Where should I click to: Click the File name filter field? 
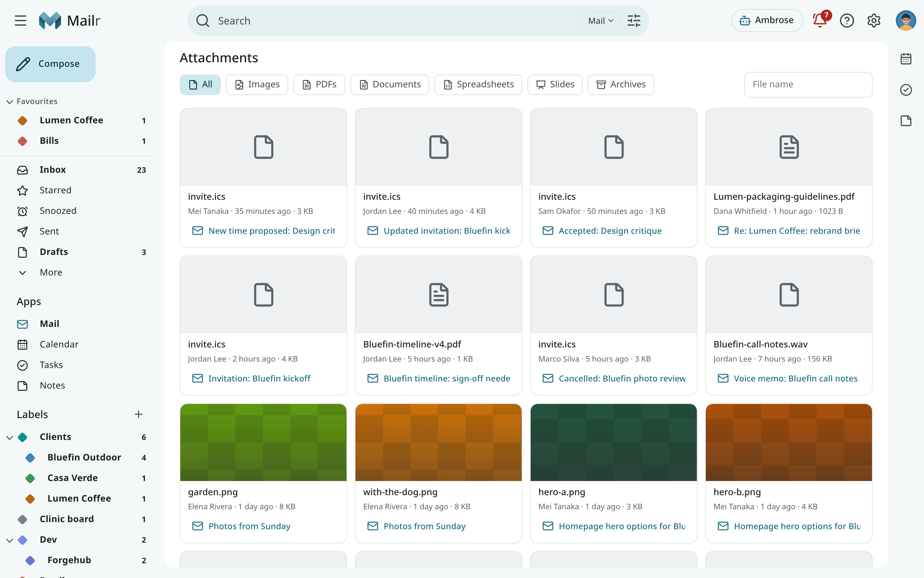coord(808,84)
